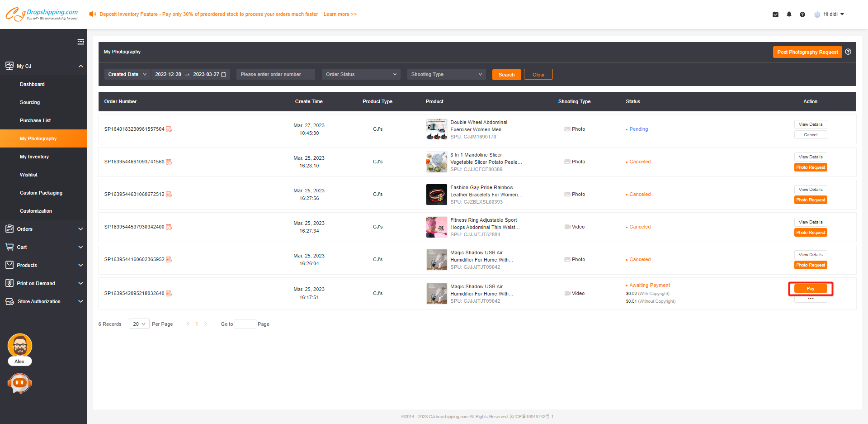Go to My Inventory in sidebar
The width and height of the screenshot is (868, 424).
point(34,157)
